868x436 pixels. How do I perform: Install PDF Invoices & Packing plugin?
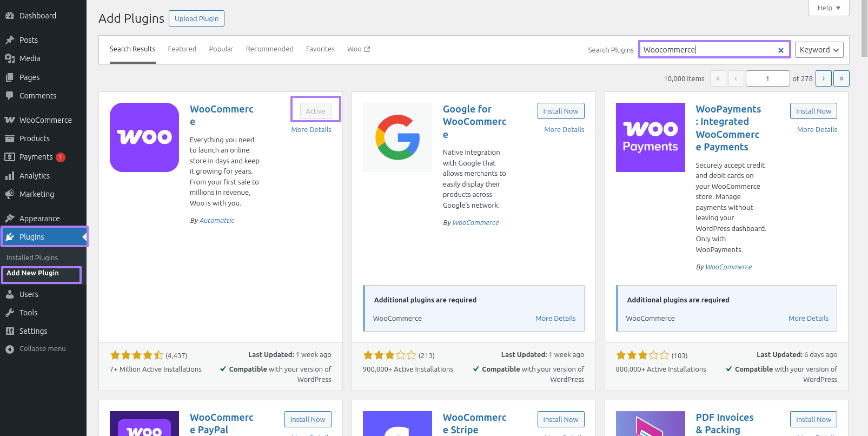[x=814, y=419]
